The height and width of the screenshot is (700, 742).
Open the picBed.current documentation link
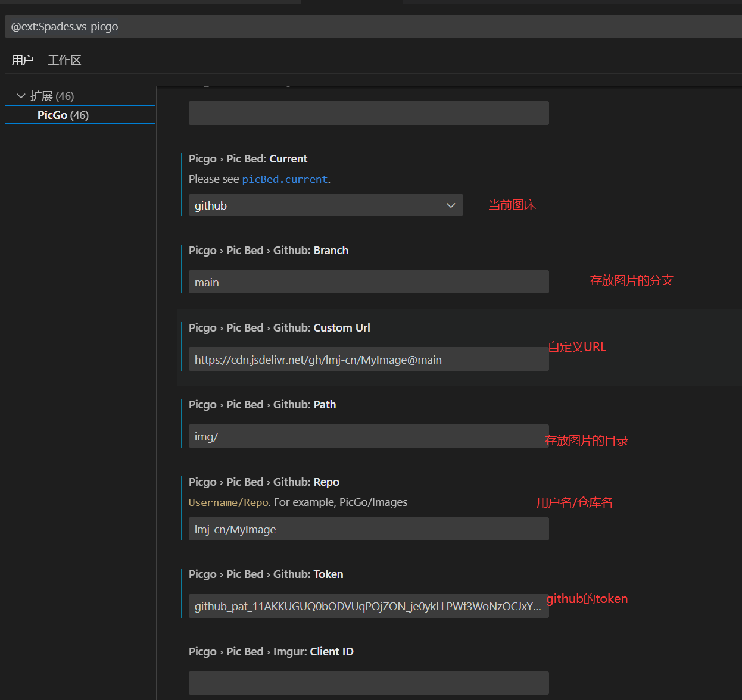pyautogui.click(x=285, y=179)
